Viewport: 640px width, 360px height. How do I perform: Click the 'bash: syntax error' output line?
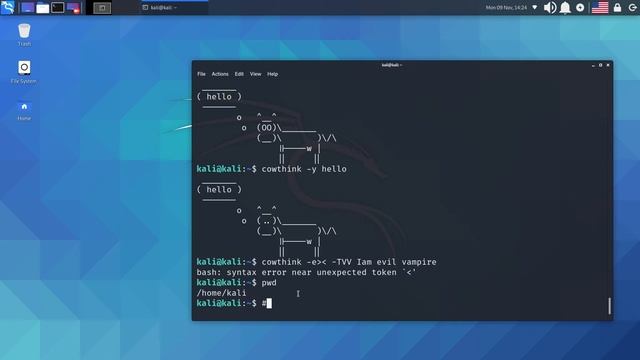point(306,272)
